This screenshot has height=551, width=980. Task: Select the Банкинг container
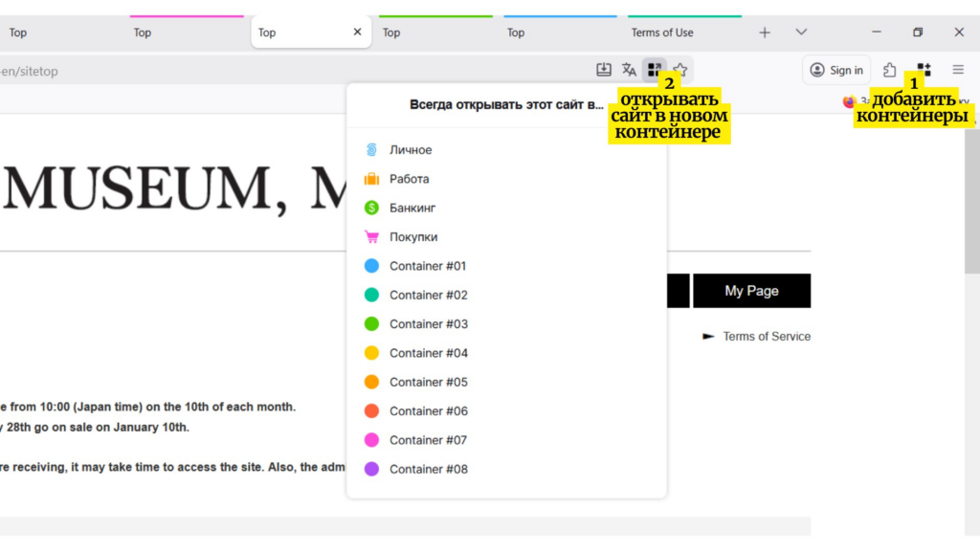pos(506,208)
